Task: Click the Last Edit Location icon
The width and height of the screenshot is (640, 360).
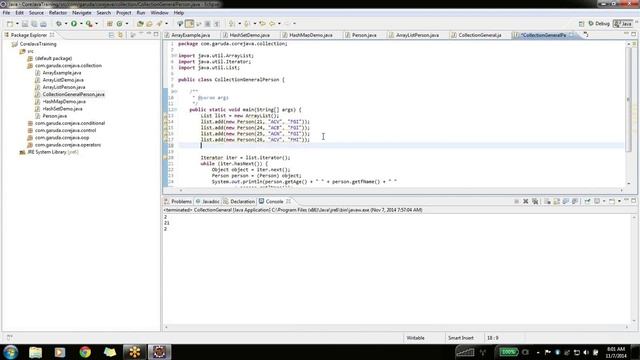Action: click(262, 24)
